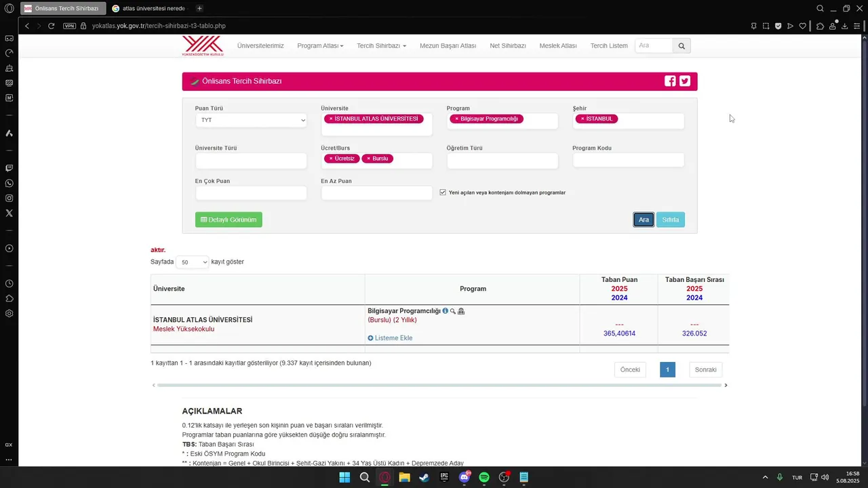Open Tercih Listem in the navigation
Viewport: 868px width, 488px height.
[609, 45]
